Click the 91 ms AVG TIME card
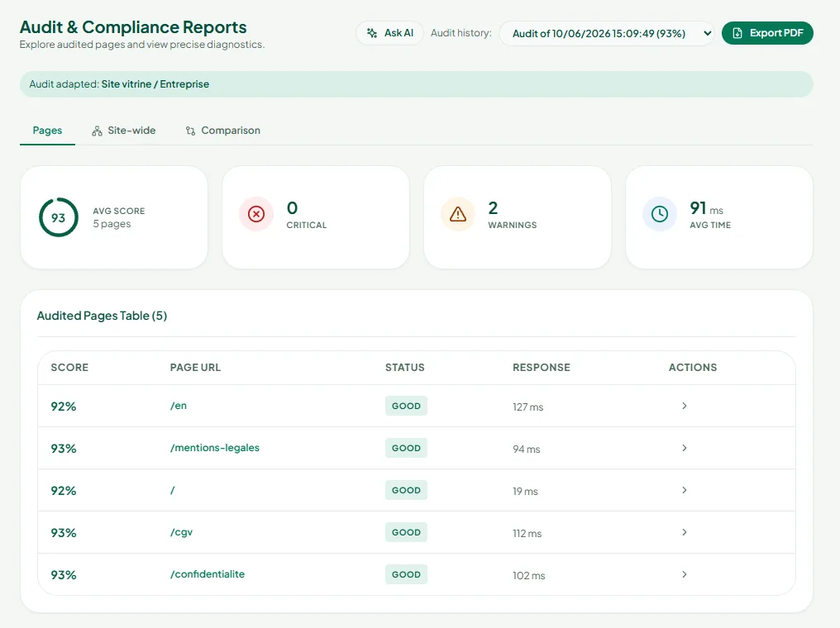Image resolution: width=840 pixels, height=628 pixels. pyautogui.click(x=719, y=217)
